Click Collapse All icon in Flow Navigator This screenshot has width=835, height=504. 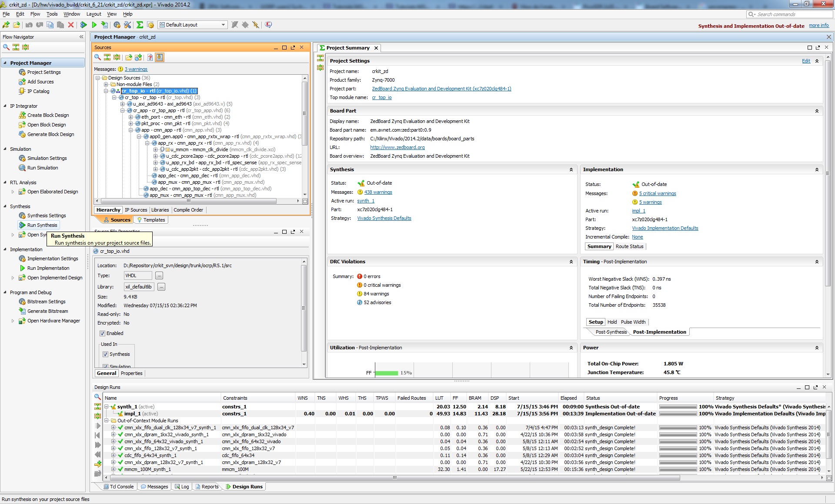click(x=16, y=47)
